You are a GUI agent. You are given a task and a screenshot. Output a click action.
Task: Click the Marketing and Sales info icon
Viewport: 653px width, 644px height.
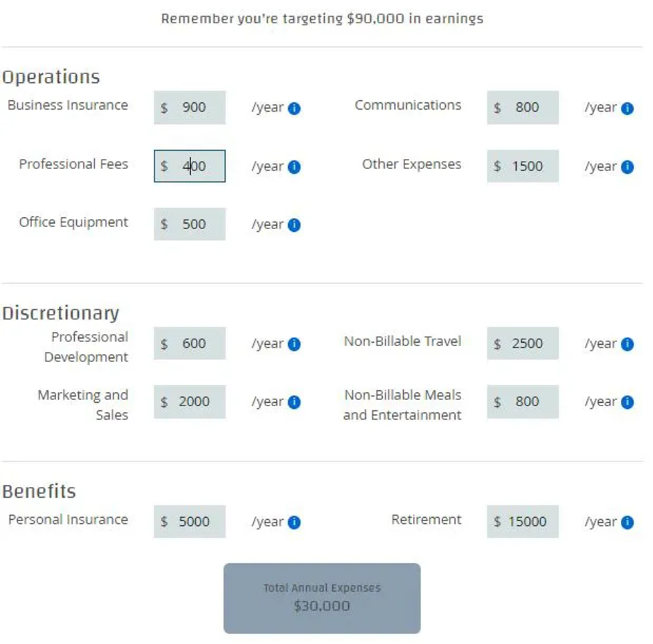[294, 402]
